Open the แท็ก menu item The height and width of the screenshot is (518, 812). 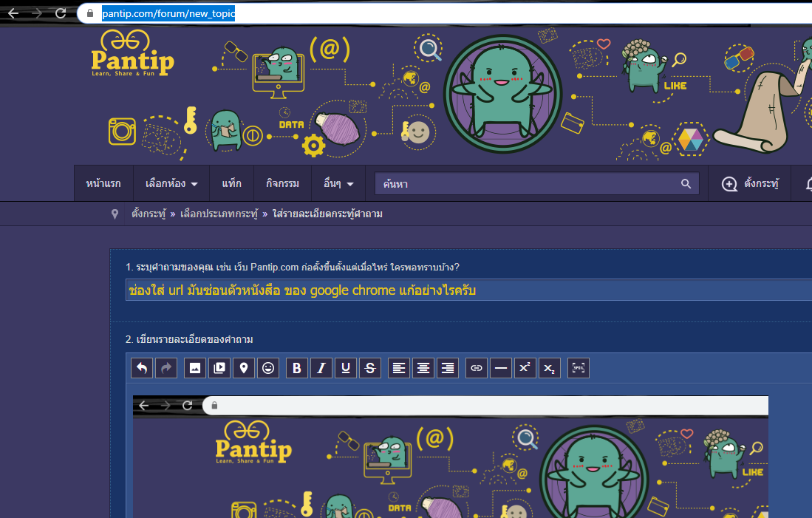pyautogui.click(x=231, y=183)
